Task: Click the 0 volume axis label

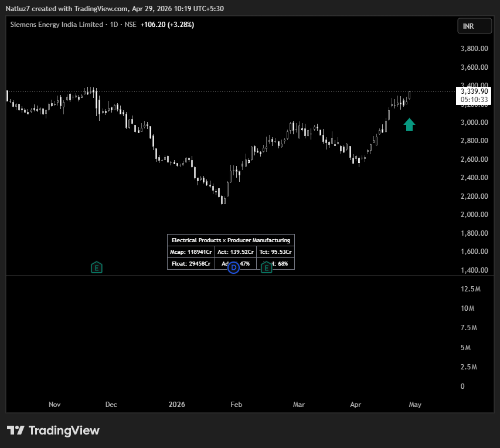Action: pyautogui.click(x=462, y=386)
